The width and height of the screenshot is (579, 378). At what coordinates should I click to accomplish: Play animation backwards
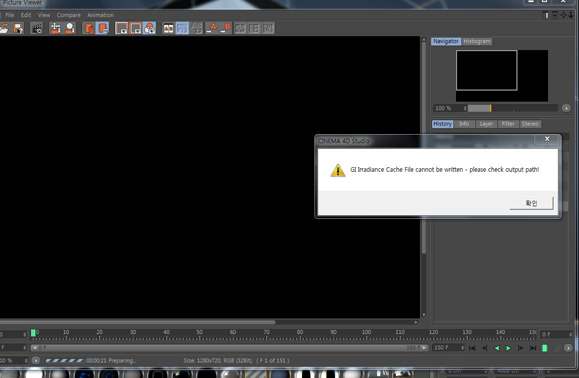pyautogui.click(x=497, y=348)
